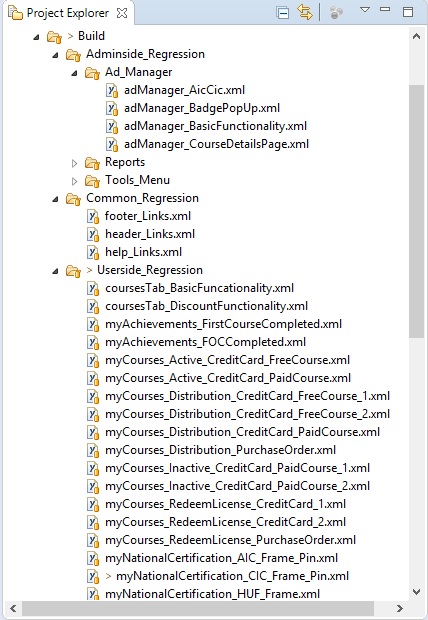Screen dimensions: 428x620
Task: Open the View Menu dropdown triangle
Action: pos(365,9)
